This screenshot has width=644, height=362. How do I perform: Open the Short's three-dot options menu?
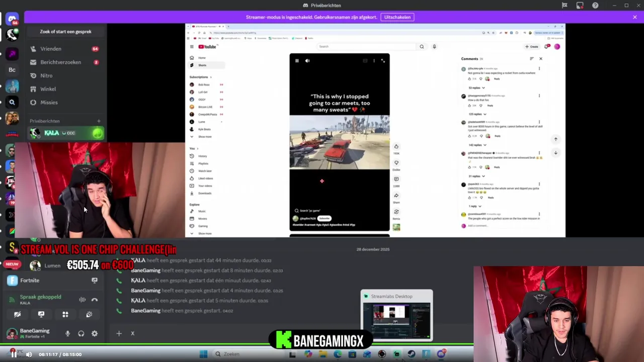pos(374,61)
